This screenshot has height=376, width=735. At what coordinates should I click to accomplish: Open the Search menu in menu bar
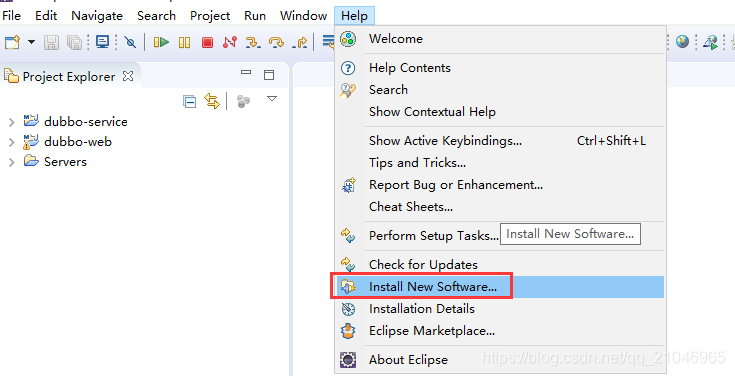click(157, 15)
